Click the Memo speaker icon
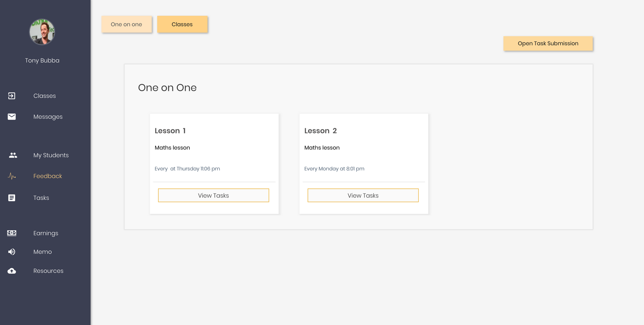 tap(12, 252)
